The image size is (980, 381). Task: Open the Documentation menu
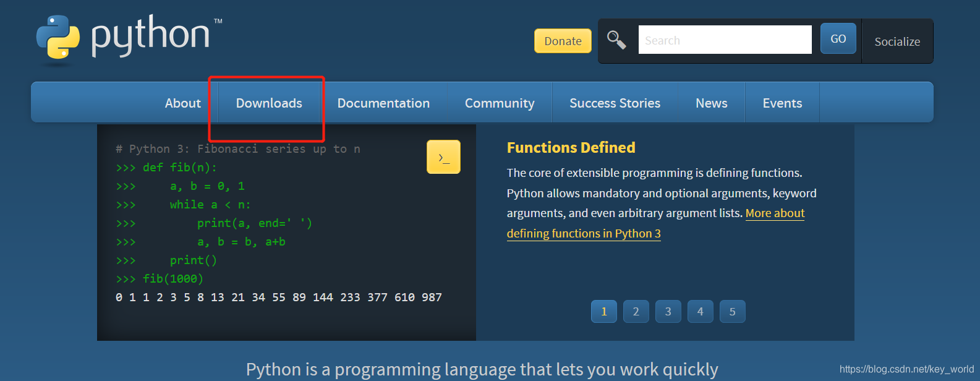[383, 103]
